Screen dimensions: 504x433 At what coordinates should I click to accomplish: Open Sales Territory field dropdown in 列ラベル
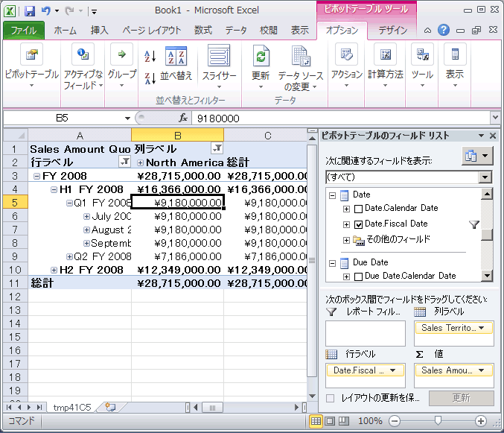tap(482, 328)
